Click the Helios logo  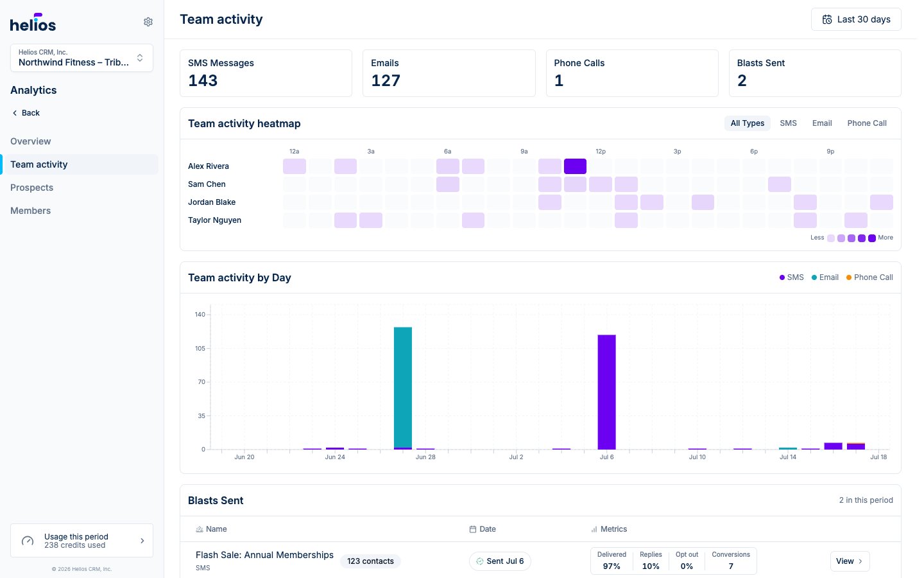coord(33,22)
